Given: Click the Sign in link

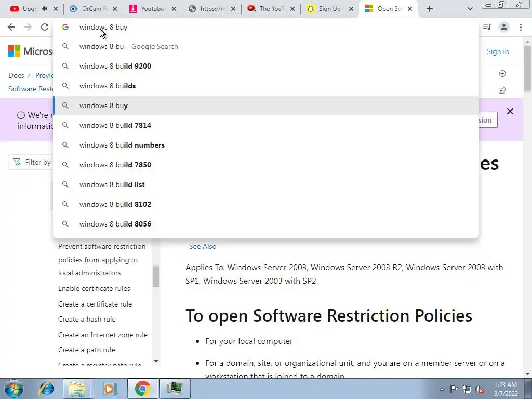Looking at the screenshot, I should pos(498,51).
